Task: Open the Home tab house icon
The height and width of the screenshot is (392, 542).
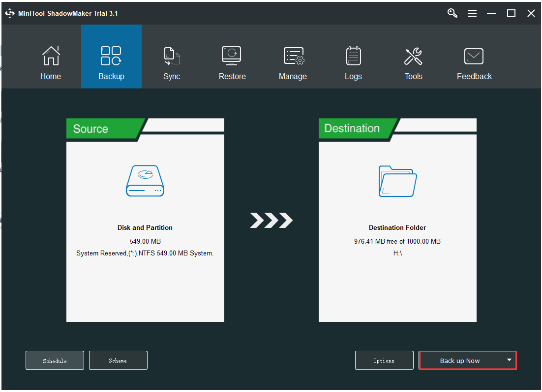Action: click(x=51, y=56)
